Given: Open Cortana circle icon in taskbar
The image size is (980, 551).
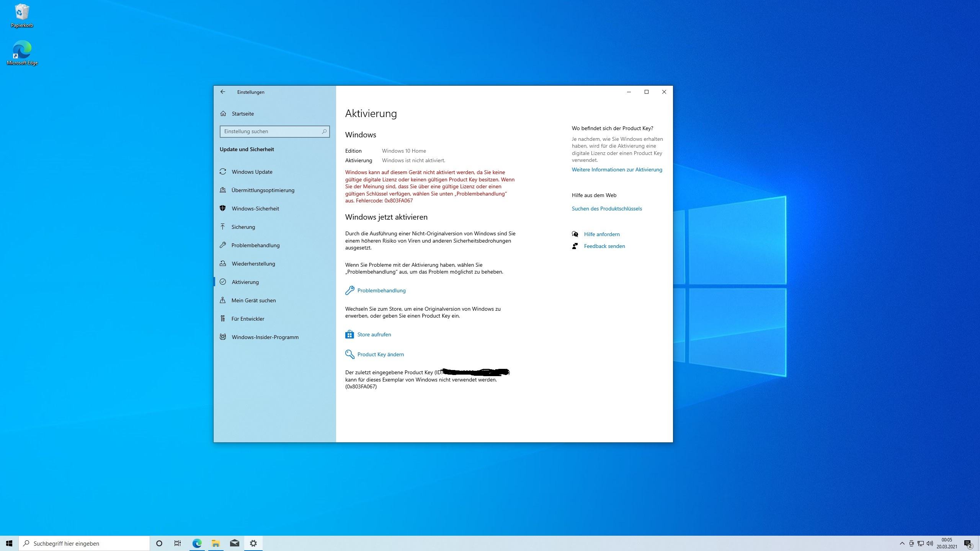Looking at the screenshot, I should tap(159, 543).
